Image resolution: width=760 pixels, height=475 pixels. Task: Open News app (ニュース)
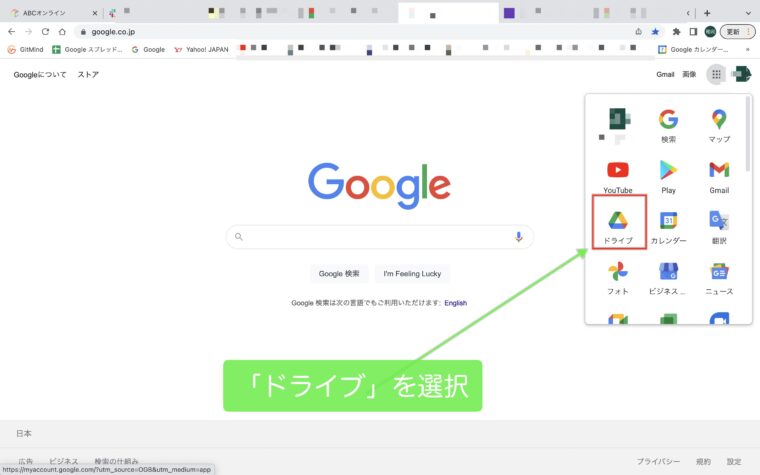[719, 278]
